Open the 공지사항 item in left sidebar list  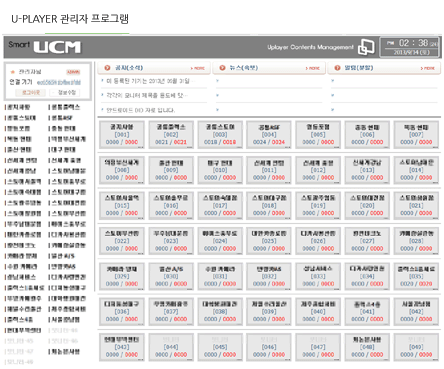[18, 107]
